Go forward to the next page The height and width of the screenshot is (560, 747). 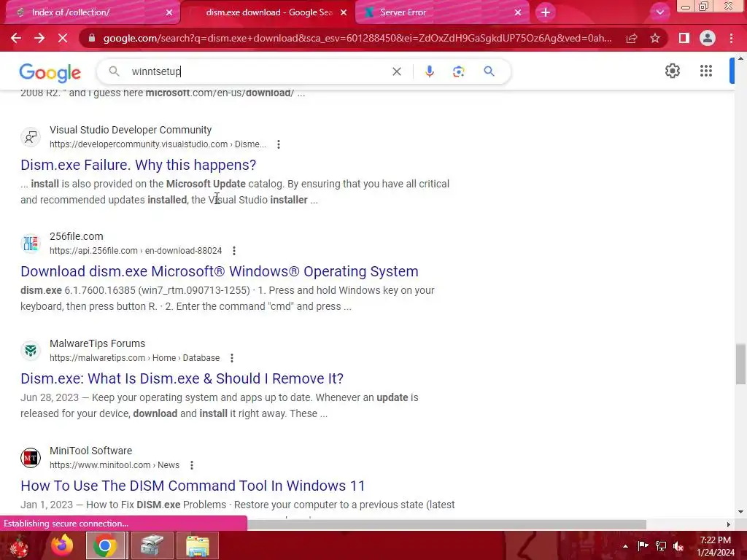(x=39, y=38)
